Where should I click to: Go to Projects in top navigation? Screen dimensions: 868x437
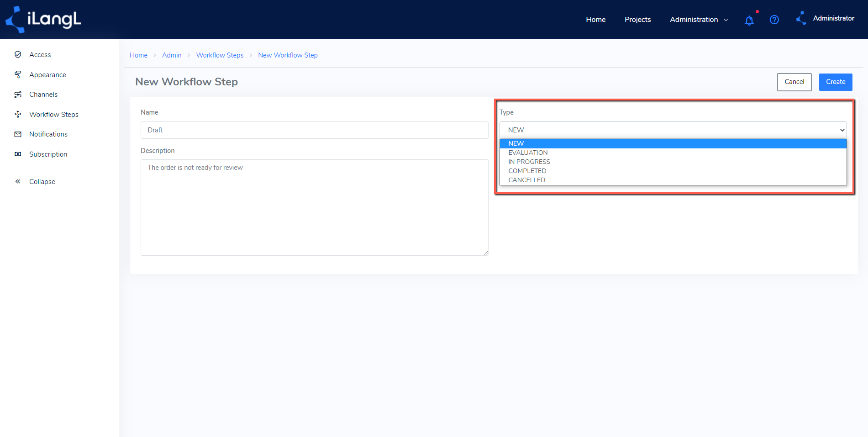click(637, 20)
